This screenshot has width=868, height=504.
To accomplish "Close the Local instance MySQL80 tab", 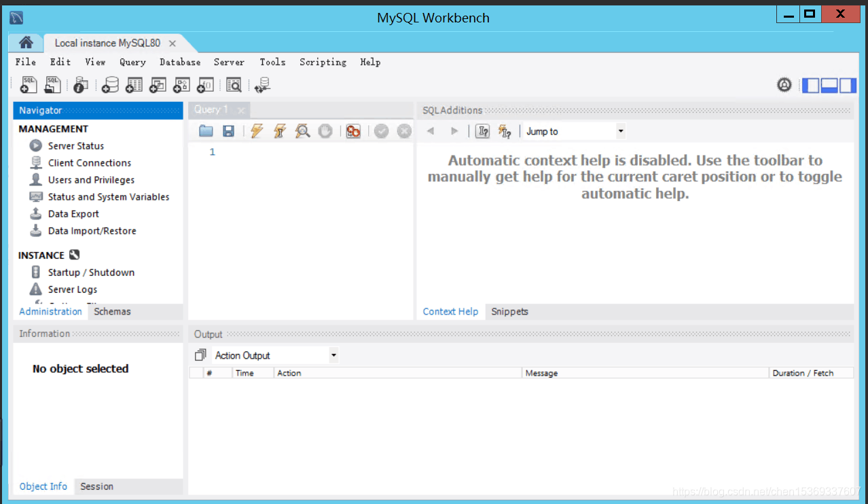I will point(173,43).
